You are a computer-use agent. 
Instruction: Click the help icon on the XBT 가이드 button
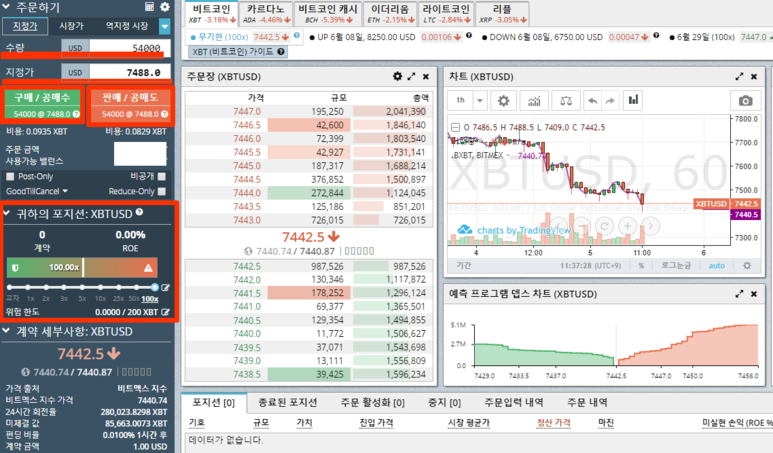[281, 51]
